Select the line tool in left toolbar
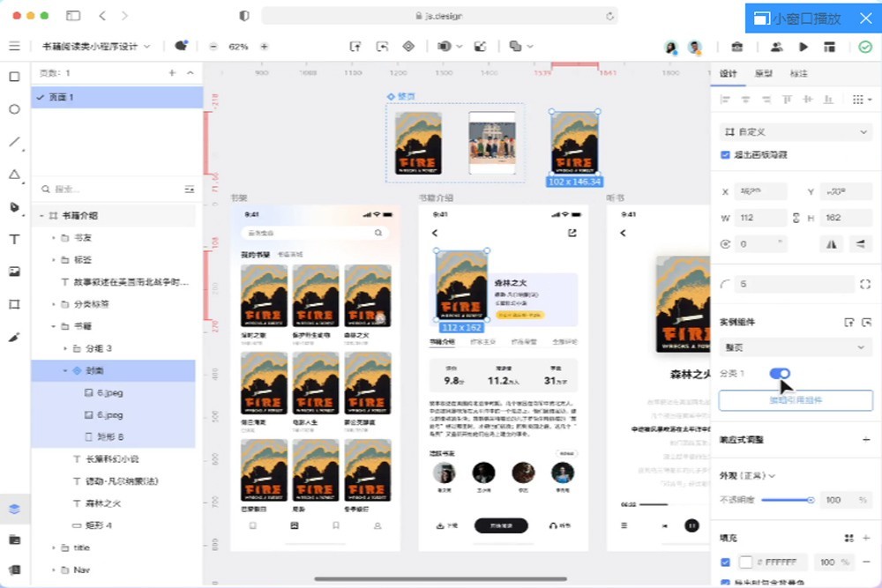 point(15,142)
